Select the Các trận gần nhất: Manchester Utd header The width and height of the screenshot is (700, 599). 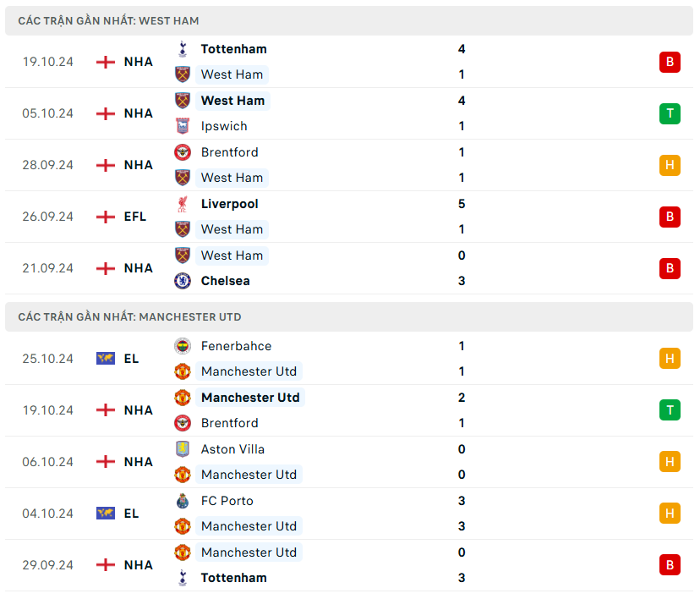point(129,317)
